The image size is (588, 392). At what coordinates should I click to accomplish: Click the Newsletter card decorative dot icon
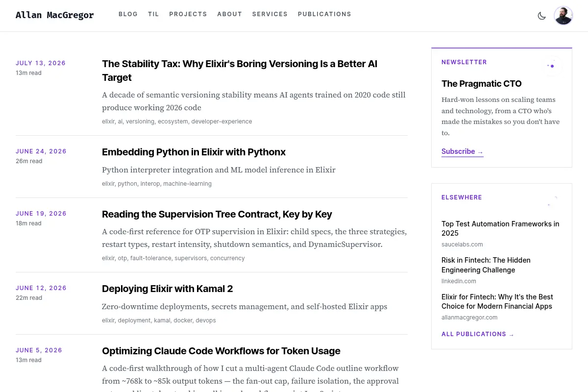tap(552, 66)
